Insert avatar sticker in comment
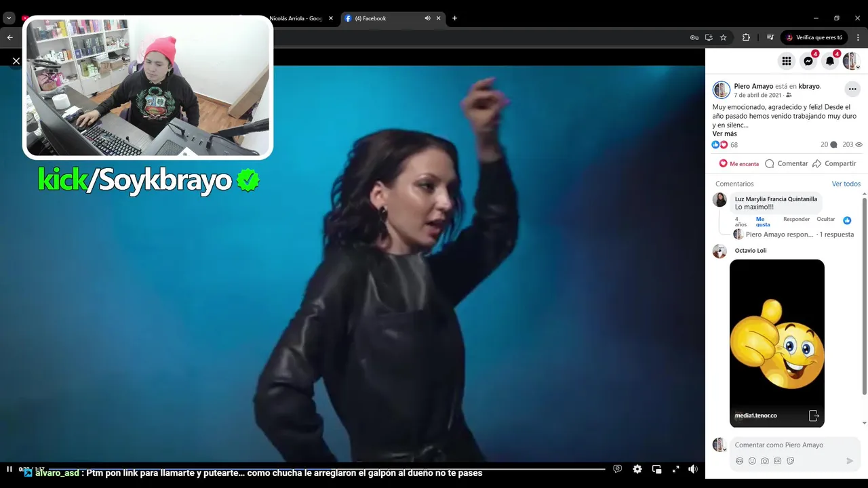Screen dimensions: 868x488 pos(739,461)
